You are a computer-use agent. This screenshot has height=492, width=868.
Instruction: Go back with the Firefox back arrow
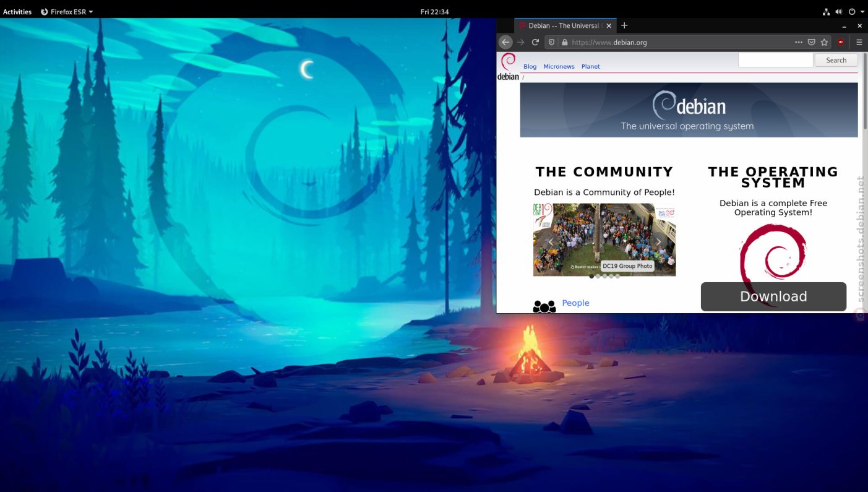coord(505,42)
